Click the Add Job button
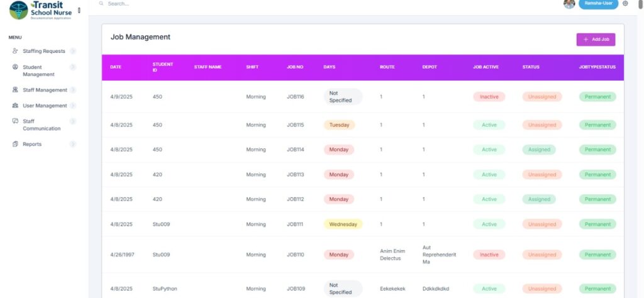The width and height of the screenshot is (644, 298). point(596,39)
